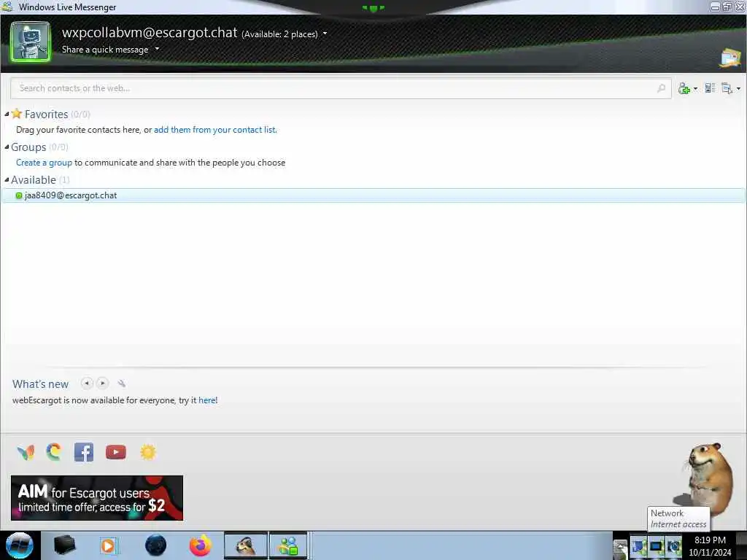Select the Available heading

[34, 180]
